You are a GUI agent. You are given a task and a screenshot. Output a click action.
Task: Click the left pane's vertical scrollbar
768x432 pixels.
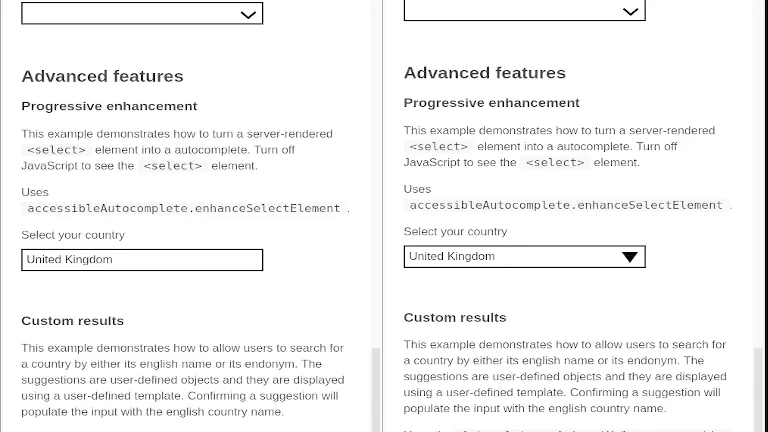click(x=376, y=389)
